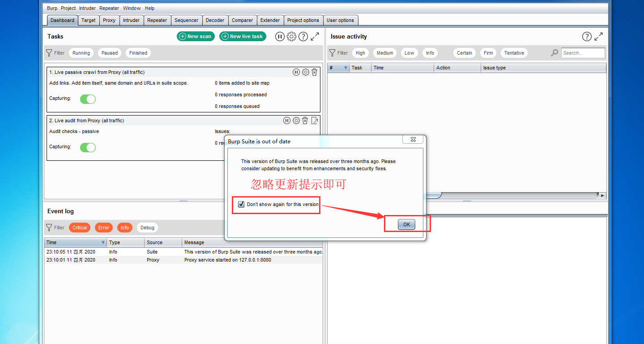This screenshot has width=644, height=344.
Task: Switch to the Intruder tab
Action: point(131,20)
